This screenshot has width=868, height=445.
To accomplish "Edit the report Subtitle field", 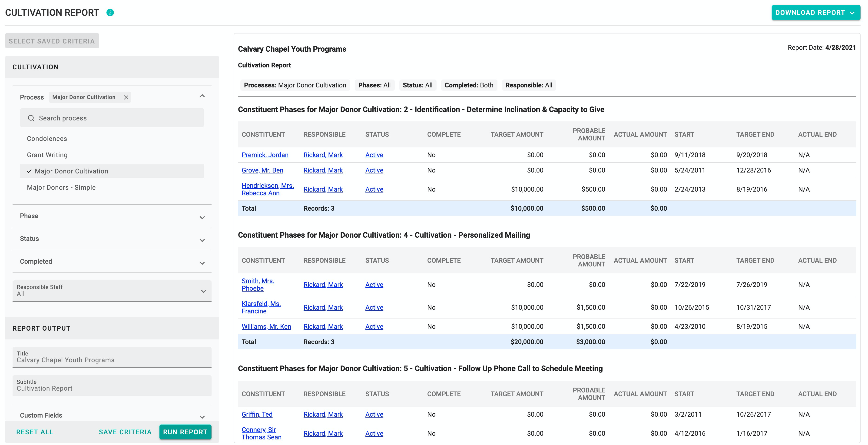I will (112, 385).
